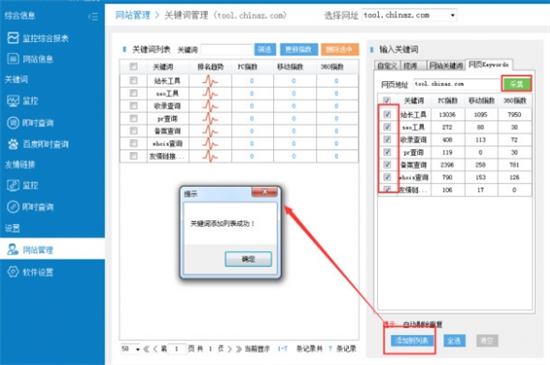550x365 pixels.
Task: Select 网站管理 in the sidebar
Action: (52, 249)
